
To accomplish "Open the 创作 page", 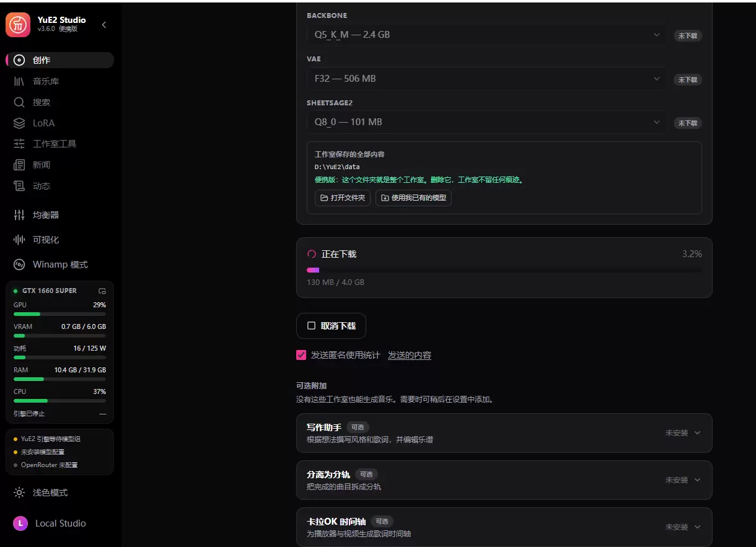I will coord(59,60).
